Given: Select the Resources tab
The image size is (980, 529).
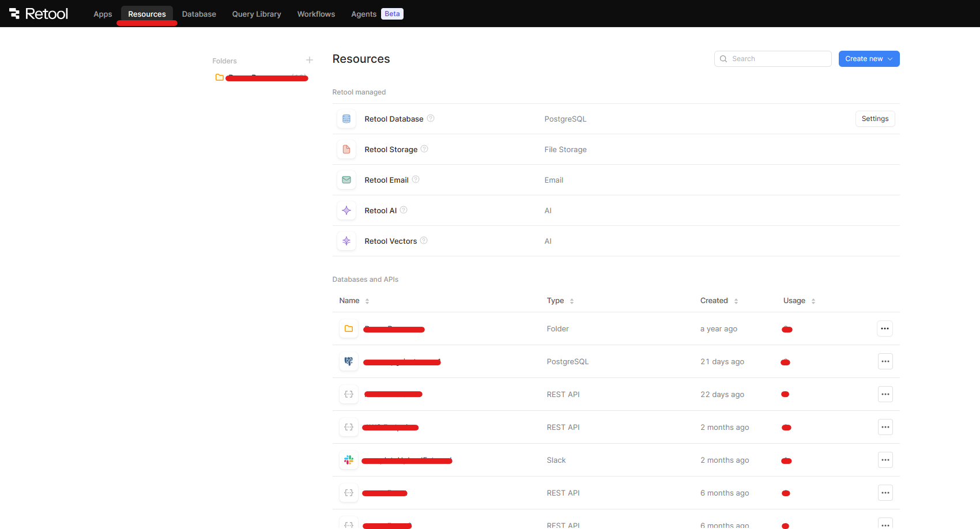Looking at the screenshot, I should pos(147,14).
